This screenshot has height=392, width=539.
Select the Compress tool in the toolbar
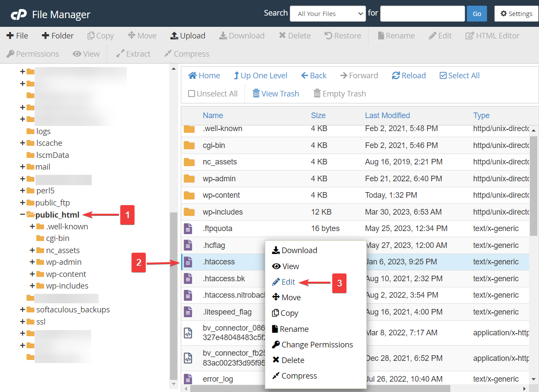pos(186,54)
